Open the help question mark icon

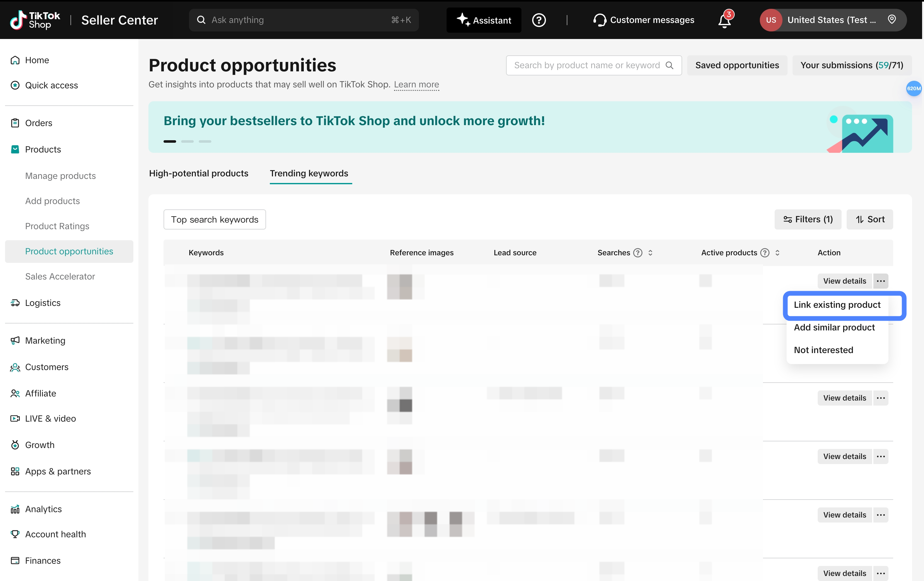(x=539, y=20)
